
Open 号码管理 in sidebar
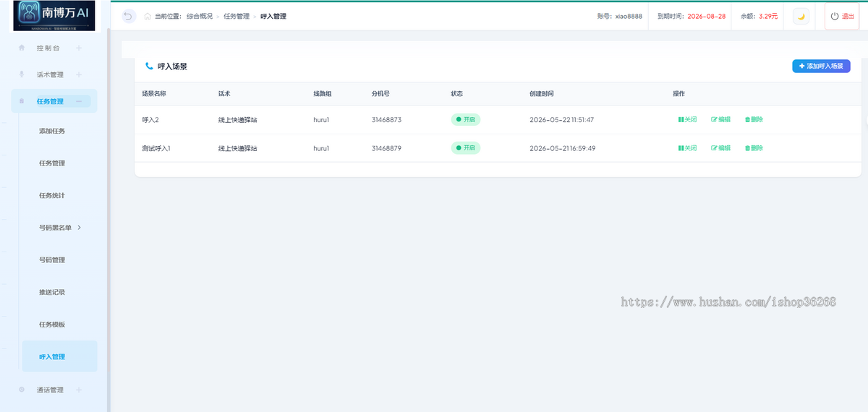52,259
